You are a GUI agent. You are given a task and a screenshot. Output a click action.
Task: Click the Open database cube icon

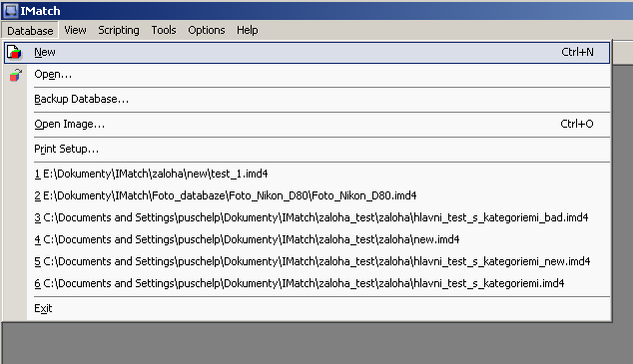16,75
